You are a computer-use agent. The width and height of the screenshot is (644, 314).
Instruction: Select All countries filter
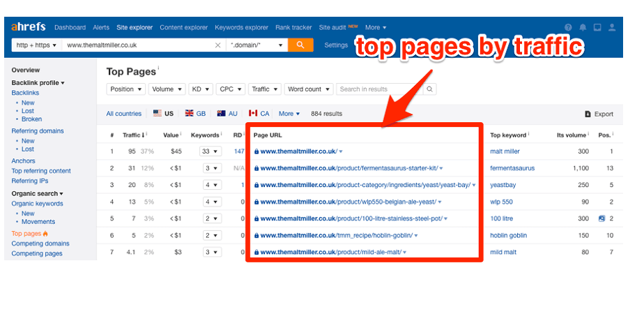[123, 114]
